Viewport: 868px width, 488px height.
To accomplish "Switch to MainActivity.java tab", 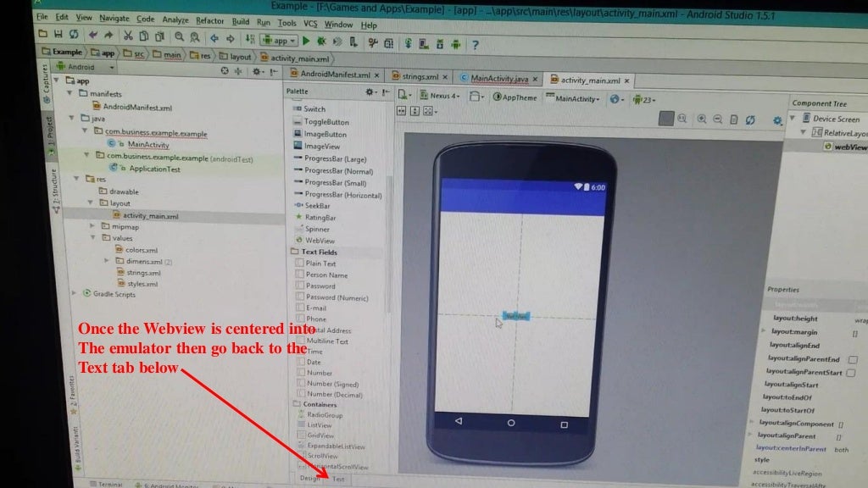I will (498, 79).
